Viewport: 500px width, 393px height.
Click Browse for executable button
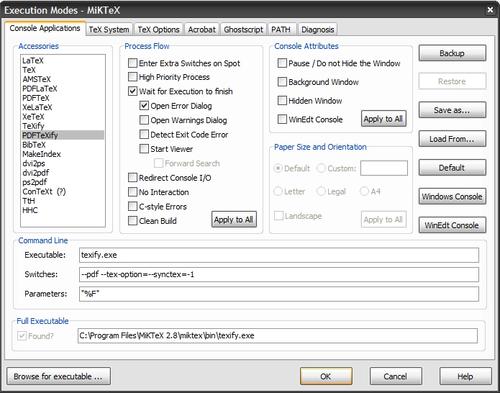58,376
